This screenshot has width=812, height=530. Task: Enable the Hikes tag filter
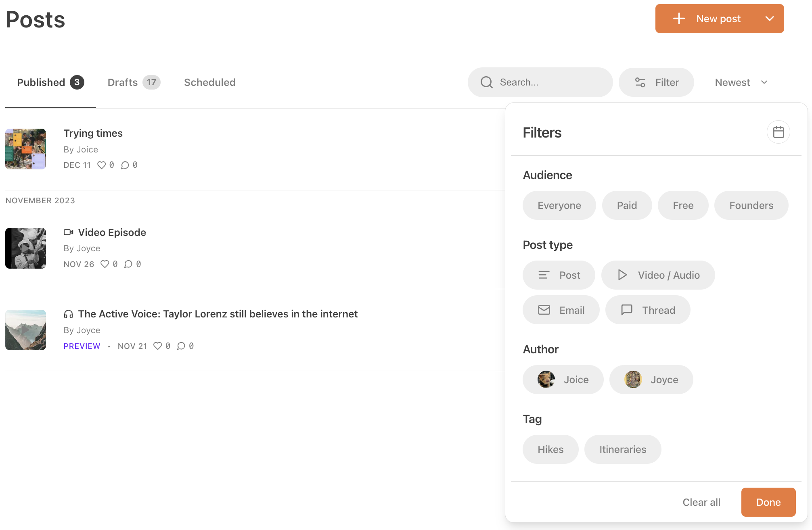click(x=550, y=449)
